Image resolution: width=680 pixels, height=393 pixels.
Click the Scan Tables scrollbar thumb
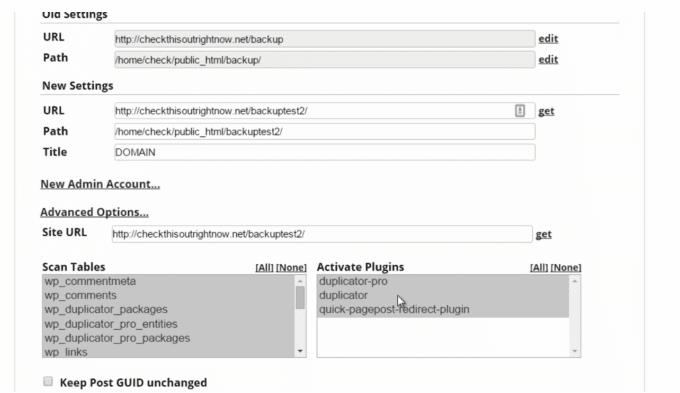tap(300, 298)
